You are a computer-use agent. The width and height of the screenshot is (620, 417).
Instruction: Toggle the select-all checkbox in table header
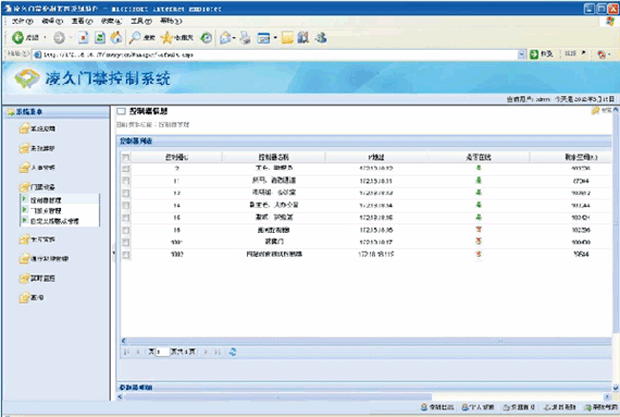coord(126,156)
